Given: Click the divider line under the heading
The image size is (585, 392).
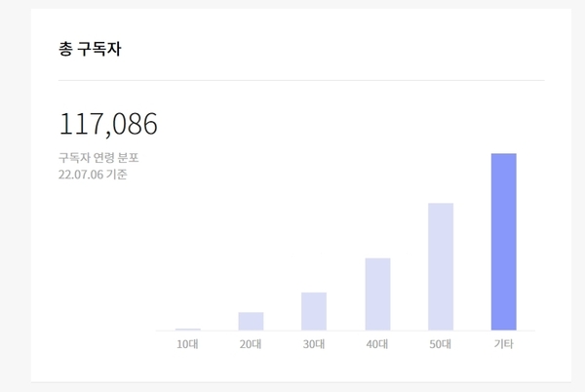Looking at the screenshot, I should pos(301,80).
